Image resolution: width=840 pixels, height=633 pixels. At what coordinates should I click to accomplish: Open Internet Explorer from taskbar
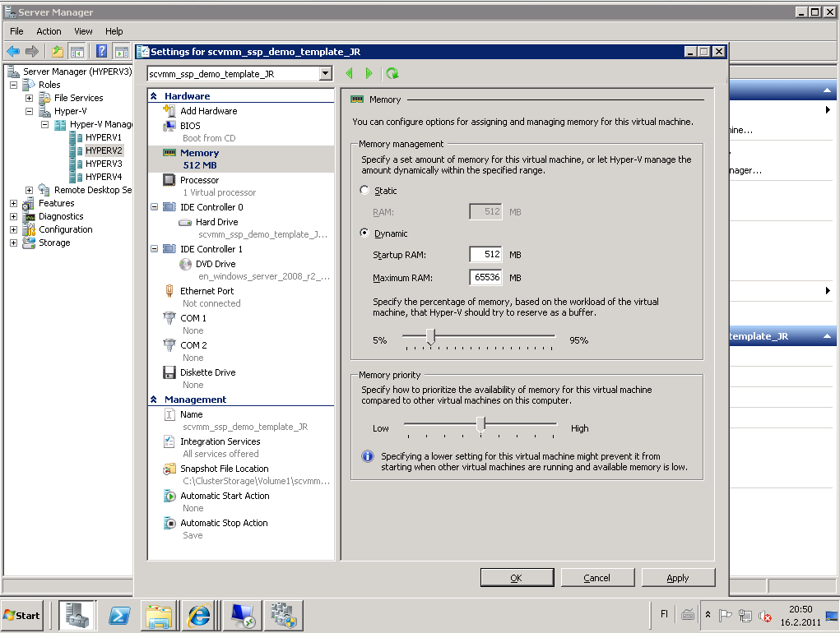coord(200,616)
